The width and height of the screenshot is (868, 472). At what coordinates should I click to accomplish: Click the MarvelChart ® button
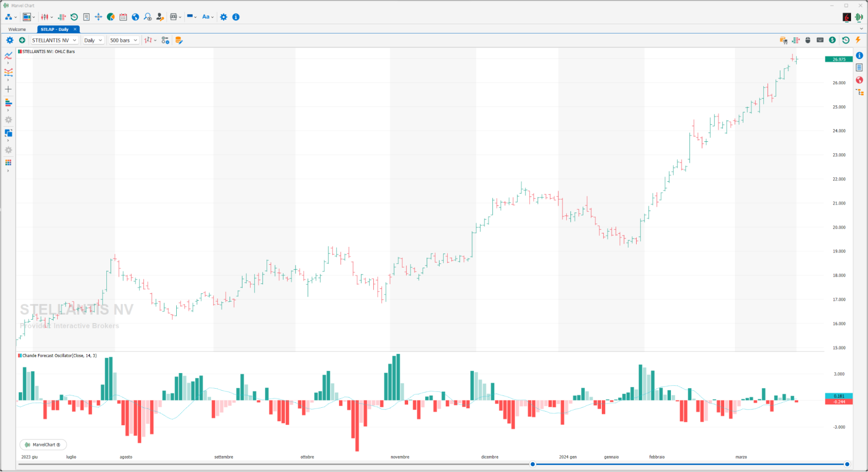click(x=43, y=445)
